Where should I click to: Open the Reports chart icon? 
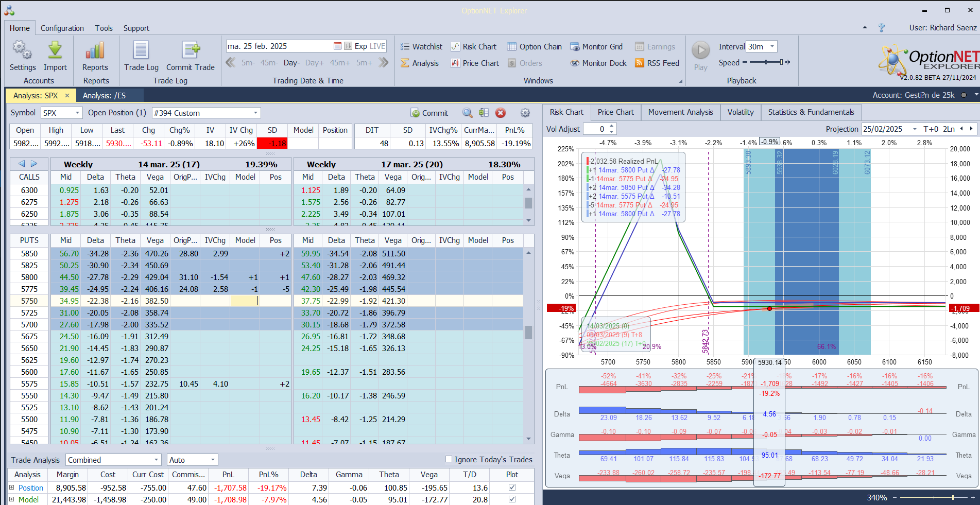click(95, 51)
